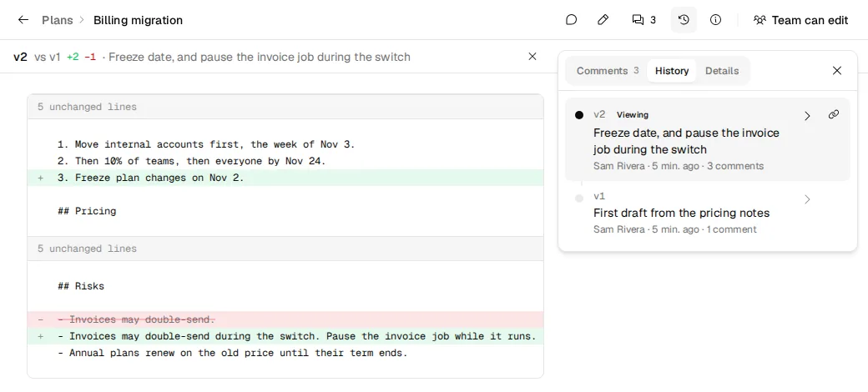This screenshot has width=868, height=392.
Task: Click the pencil edit icon
Action: pyautogui.click(x=603, y=20)
